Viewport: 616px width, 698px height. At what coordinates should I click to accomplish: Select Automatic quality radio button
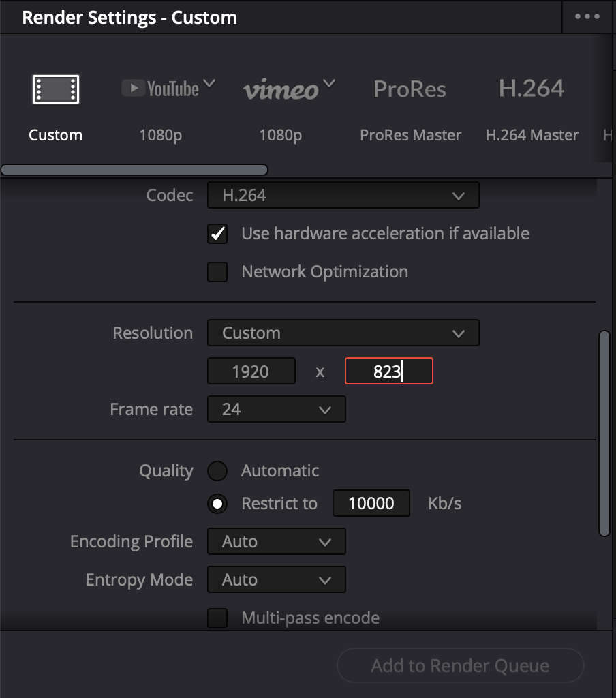217,471
